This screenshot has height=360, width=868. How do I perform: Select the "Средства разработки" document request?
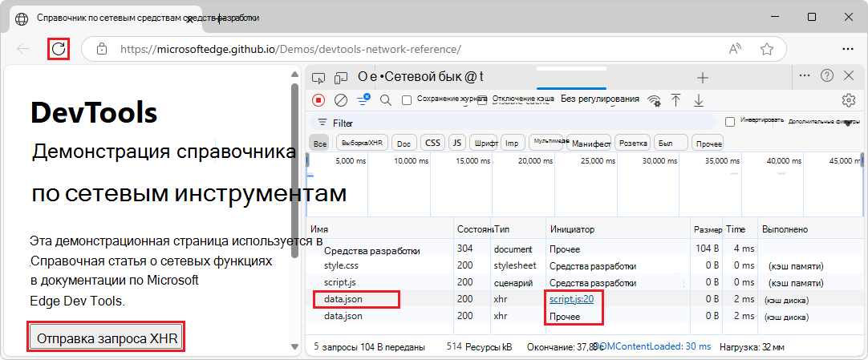tap(372, 250)
